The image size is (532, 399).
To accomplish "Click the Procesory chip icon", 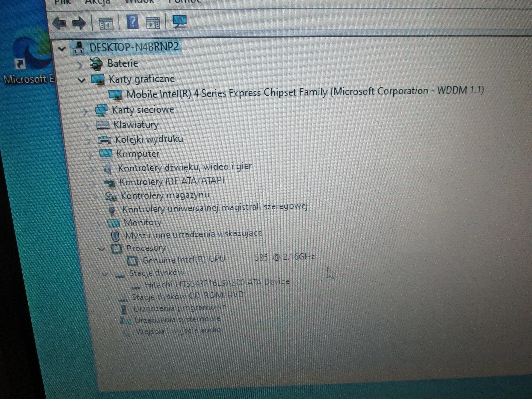I will 117,249.
